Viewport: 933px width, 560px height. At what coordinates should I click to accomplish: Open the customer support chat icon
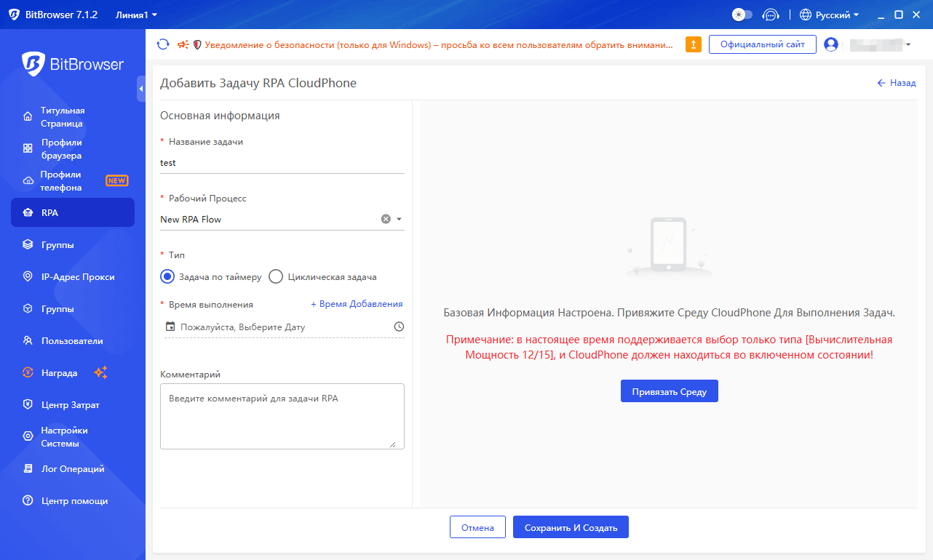click(x=770, y=15)
